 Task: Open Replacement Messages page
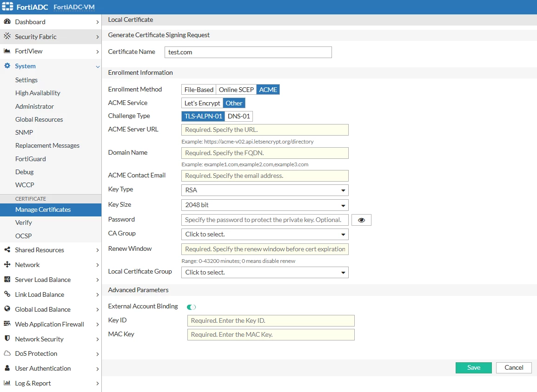coord(47,145)
